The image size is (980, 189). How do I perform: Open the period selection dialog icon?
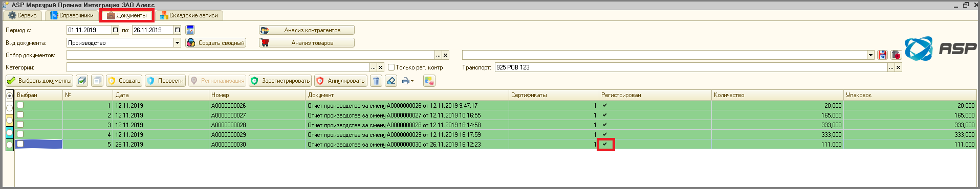(x=190, y=30)
